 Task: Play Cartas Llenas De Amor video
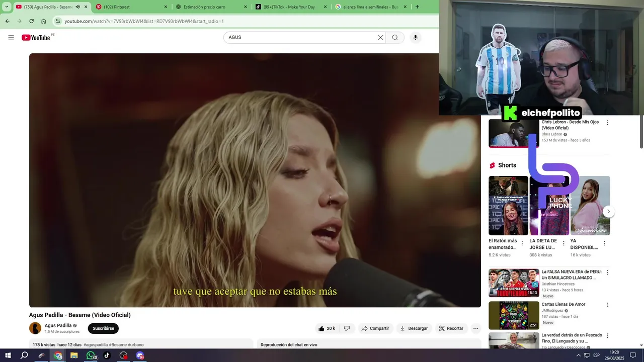click(x=514, y=315)
